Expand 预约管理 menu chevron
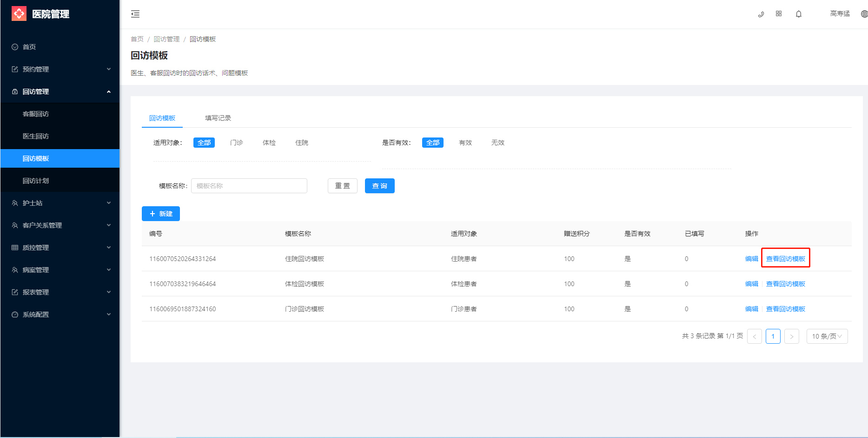The image size is (868, 438). point(109,69)
